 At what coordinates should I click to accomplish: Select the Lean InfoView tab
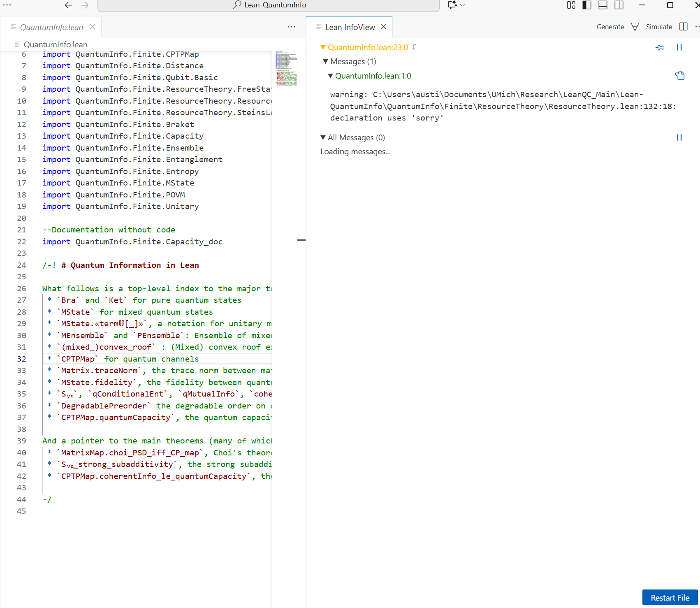pyautogui.click(x=350, y=27)
